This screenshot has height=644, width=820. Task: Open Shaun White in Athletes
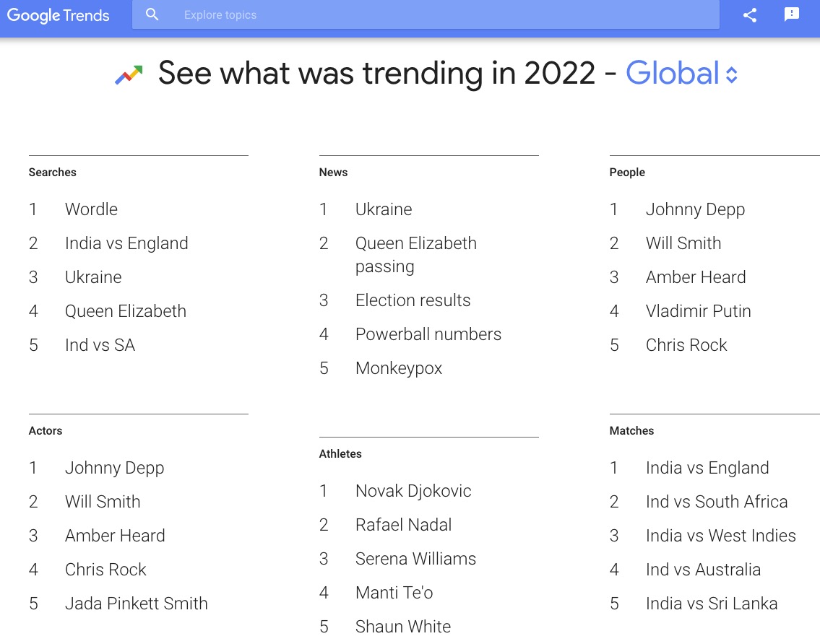[x=403, y=626]
